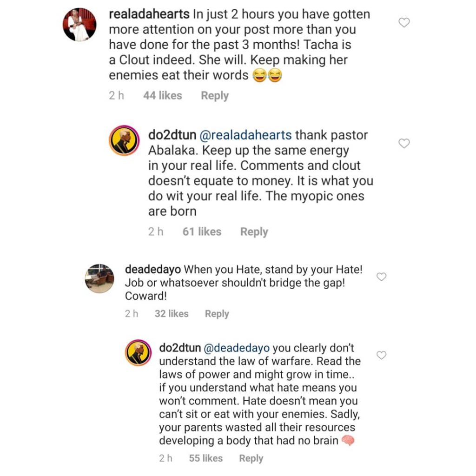The height and width of the screenshot is (476, 476).
Task: View the 32 likes list
Action: tap(172, 314)
